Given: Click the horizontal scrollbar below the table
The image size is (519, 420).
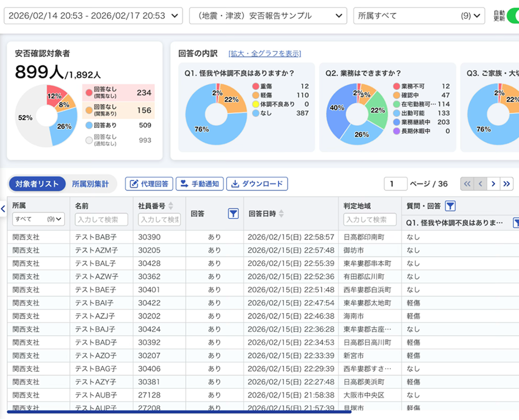Looking at the screenshot, I should pyautogui.click(x=179, y=412).
